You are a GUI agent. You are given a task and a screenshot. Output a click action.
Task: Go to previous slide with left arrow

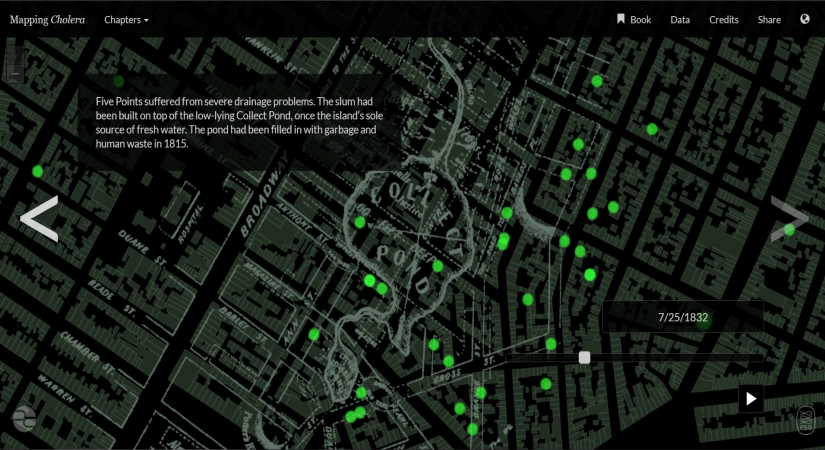pyautogui.click(x=39, y=218)
